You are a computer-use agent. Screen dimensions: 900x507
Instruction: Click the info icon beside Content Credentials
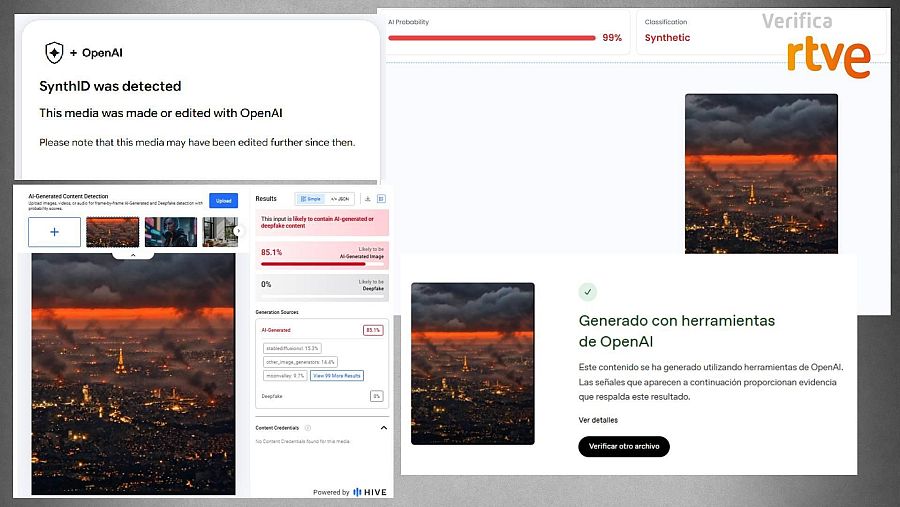coord(308,428)
